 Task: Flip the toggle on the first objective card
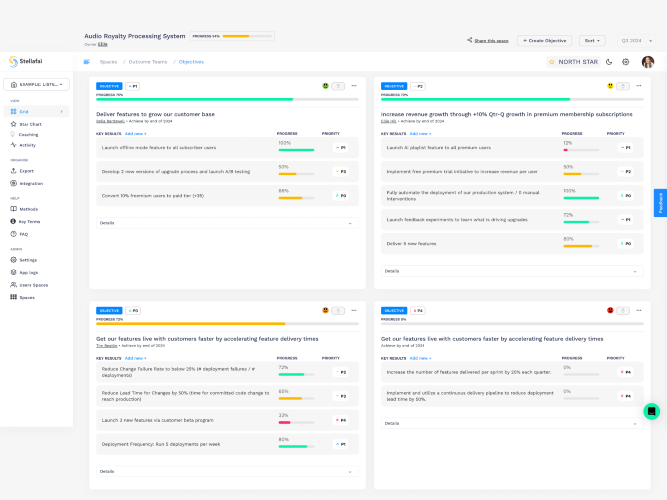coord(338,86)
